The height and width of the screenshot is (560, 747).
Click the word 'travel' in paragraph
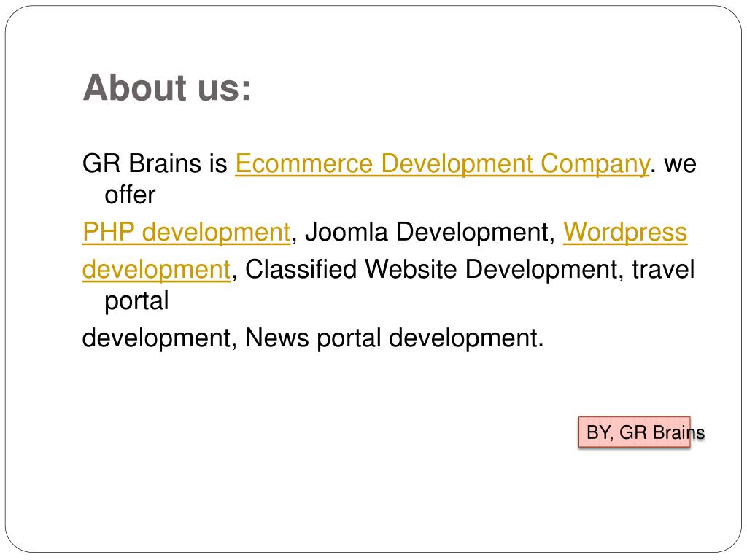click(663, 269)
